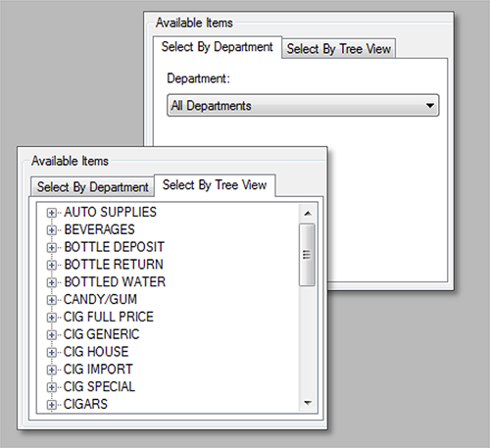Switch to Select By Tree View tab in front panel
This screenshot has width=490, height=448.
pyautogui.click(x=215, y=185)
